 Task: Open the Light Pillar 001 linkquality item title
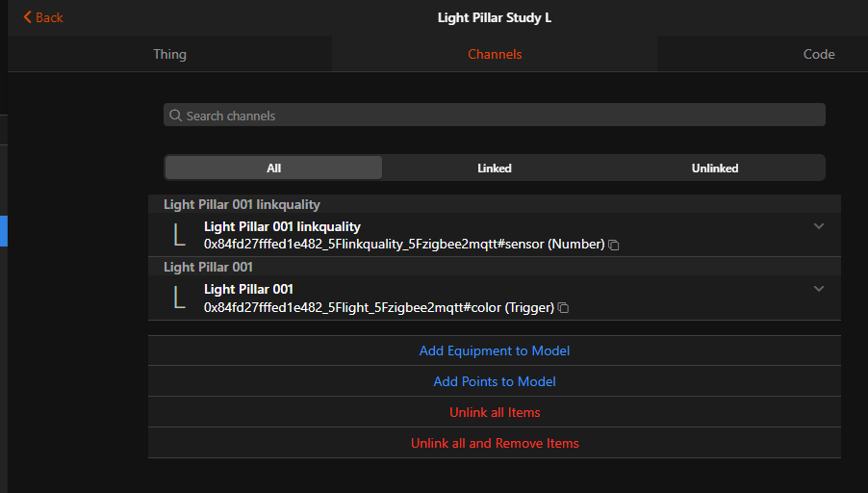[282, 227]
